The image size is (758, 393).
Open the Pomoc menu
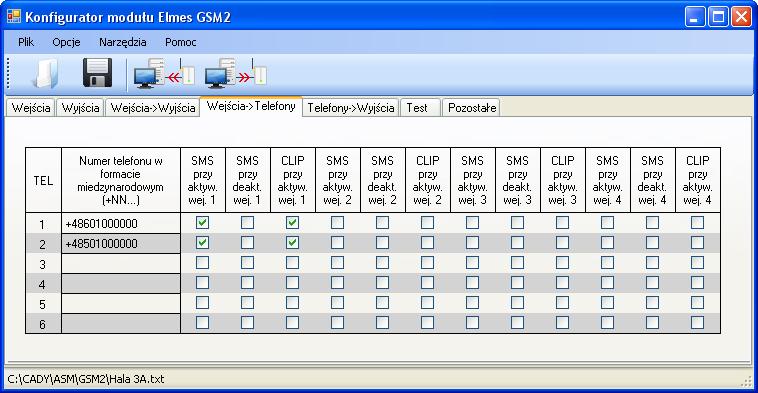(x=181, y=42)
